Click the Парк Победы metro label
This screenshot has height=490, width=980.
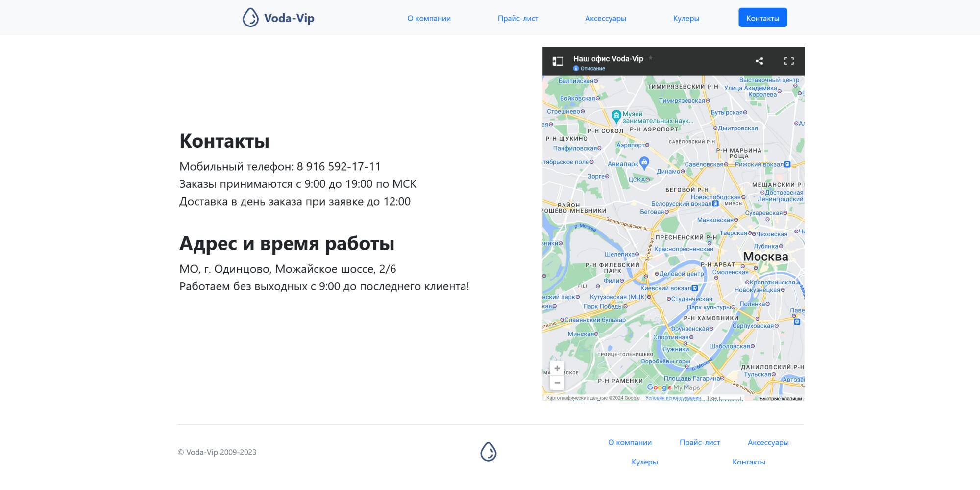pos(602,306)
